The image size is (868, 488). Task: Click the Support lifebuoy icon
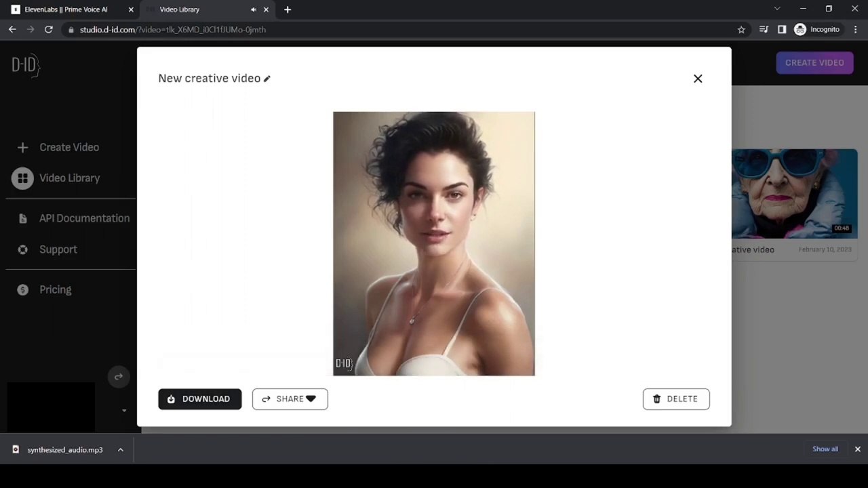pos(22,249)
